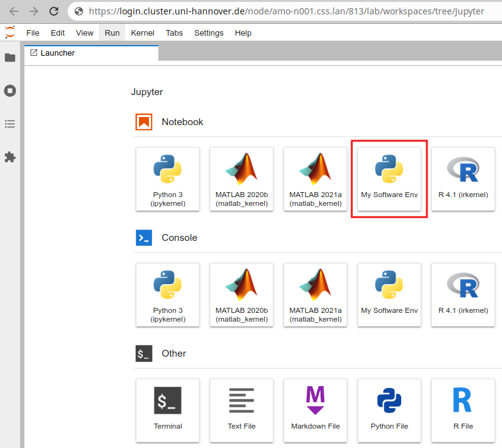The image size is (502, 448).
Task: Open Table of Contents sidebar icon
Action: 10,124
